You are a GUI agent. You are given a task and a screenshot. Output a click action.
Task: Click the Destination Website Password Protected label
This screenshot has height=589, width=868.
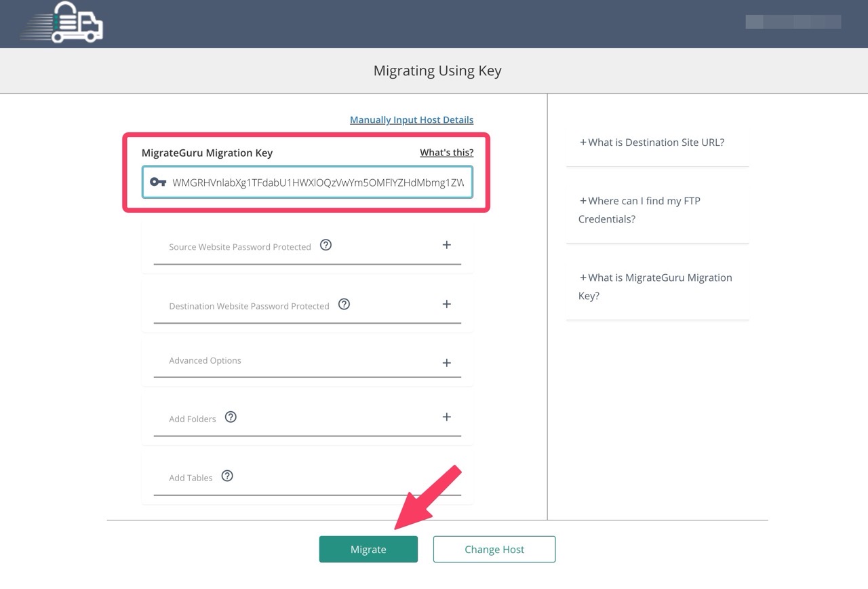pyautogui.click(x=249, y=306)
